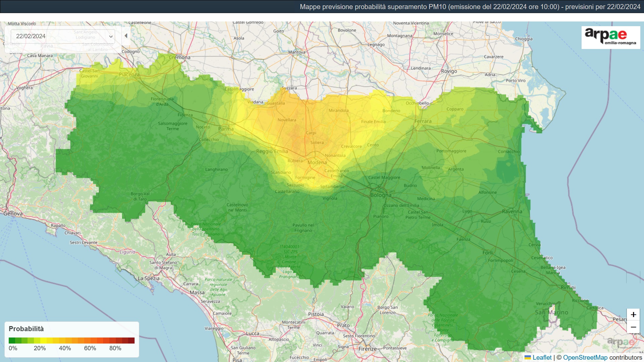Zoom in using the plus button

[x=633, y=315]
